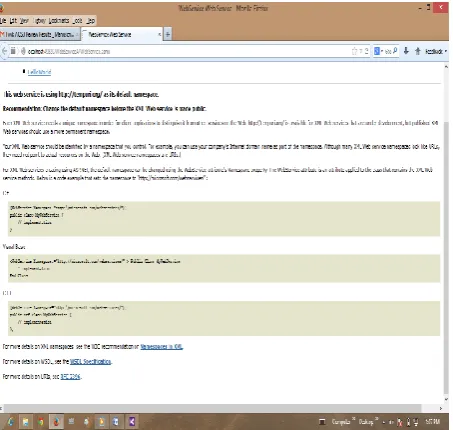Click the scroll right arrow
The image size is (453, 430).
point(441,408)
